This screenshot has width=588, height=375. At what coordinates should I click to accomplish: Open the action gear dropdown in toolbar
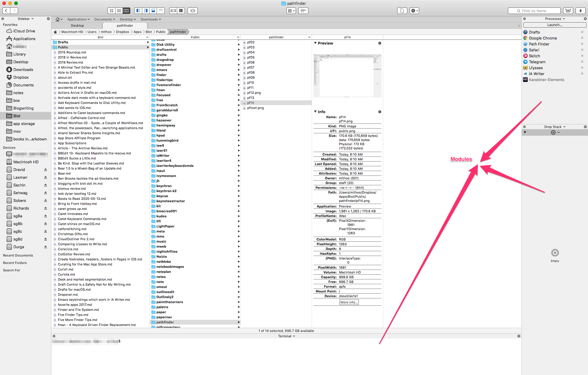(414, 11)
